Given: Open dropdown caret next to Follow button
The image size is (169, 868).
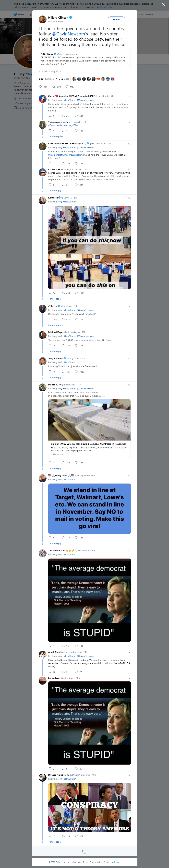Looking at the screenshot, I should tap(129, 20).
